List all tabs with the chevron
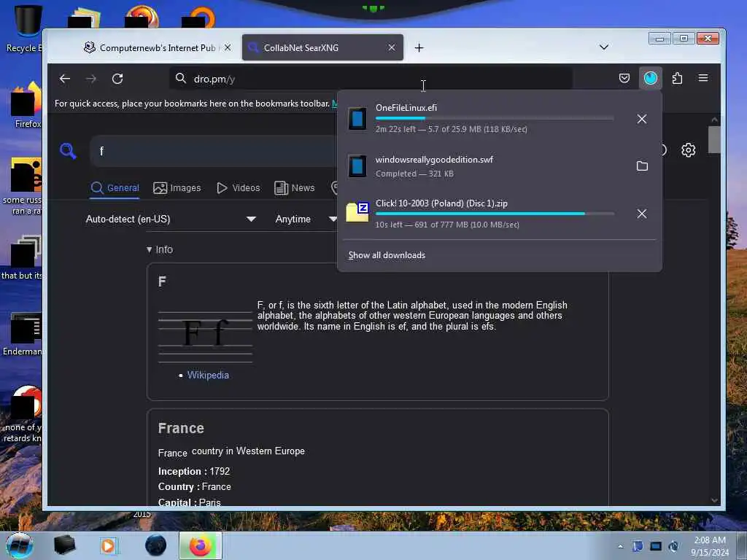This screenshot has width=747, height=560. pos(603,47)
